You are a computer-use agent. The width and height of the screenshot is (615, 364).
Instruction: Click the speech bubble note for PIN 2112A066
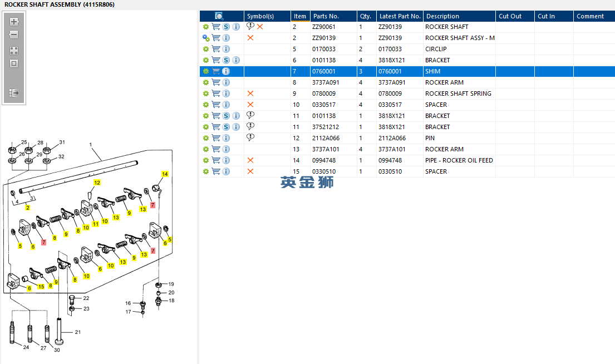point(250,137)
